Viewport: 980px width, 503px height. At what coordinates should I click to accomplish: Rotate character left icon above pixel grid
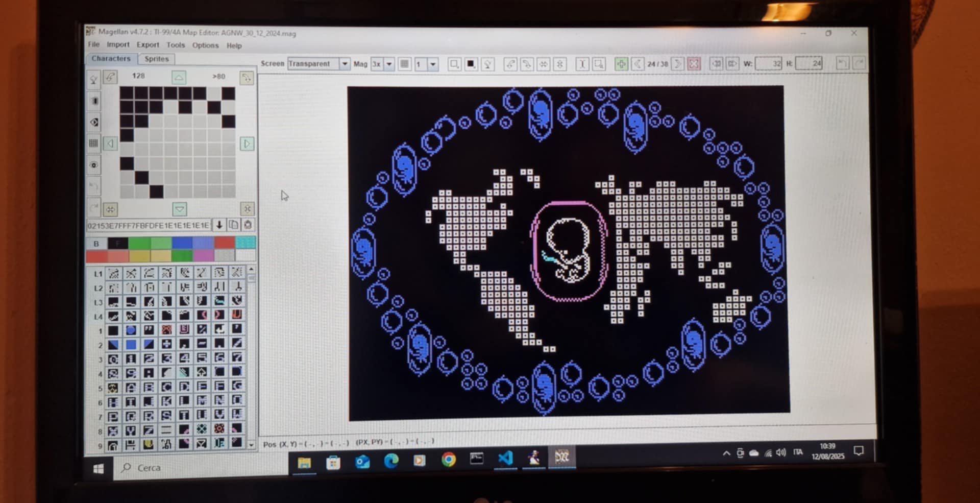point(110,77)
